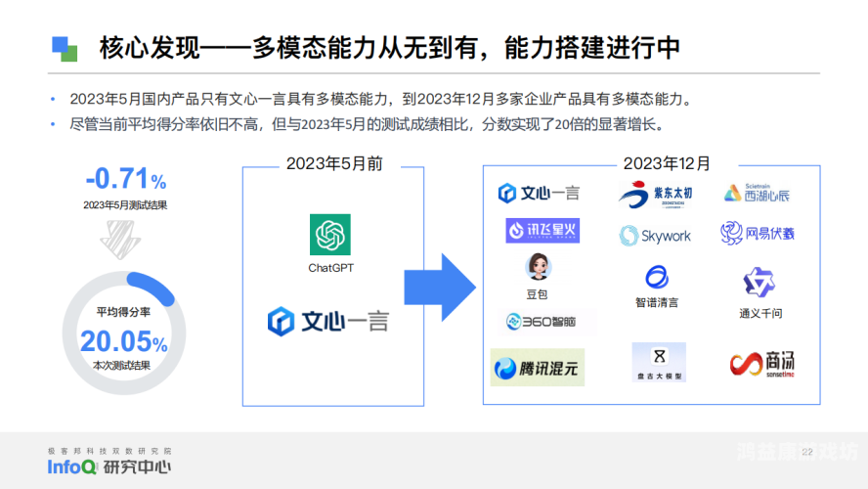
Task: Click the 豆包 text label
Action: pos(537,294)
